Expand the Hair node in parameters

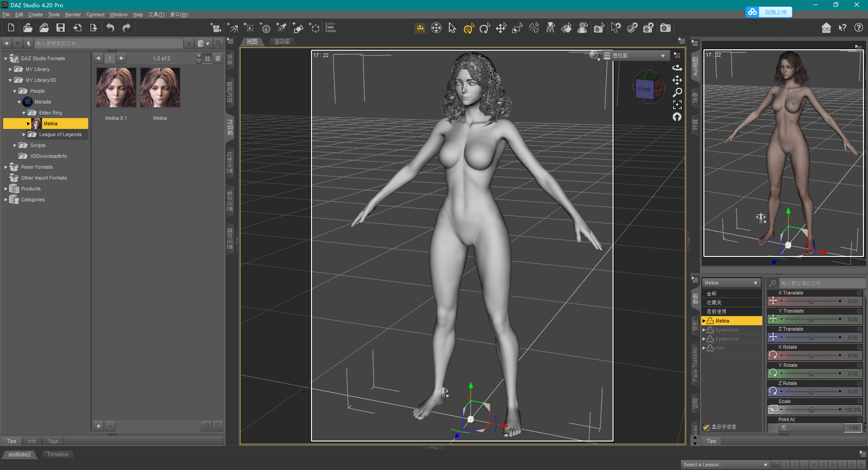[x=704, y=348]
